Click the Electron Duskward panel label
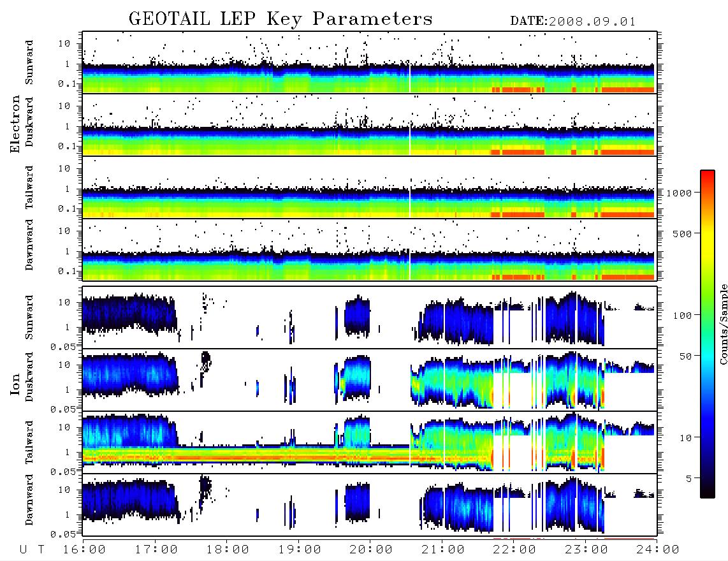 [30, 122]
